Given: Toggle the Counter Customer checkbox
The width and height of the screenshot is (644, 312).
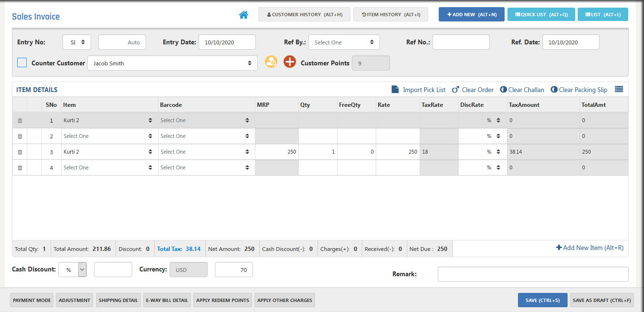Looking at the screenshot, I should click(x=21, y=62).
